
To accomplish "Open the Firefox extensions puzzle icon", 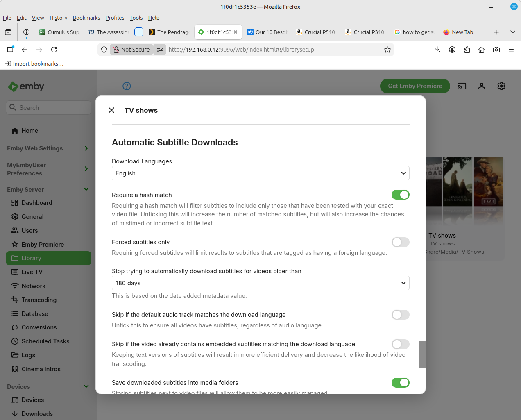I will (467, 50).
